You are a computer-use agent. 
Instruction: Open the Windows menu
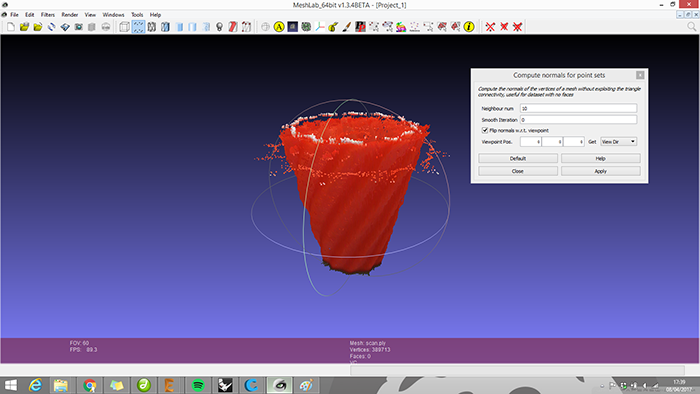pos(113,15)
